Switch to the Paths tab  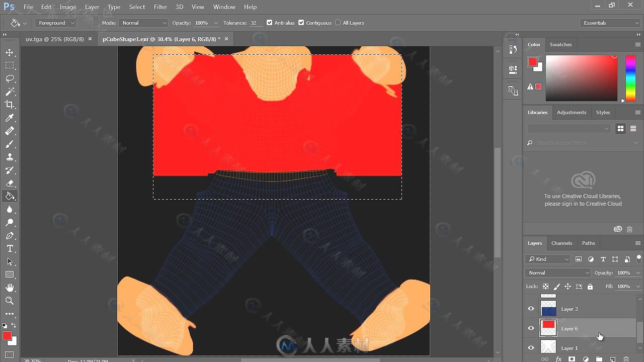pos(588,243)
